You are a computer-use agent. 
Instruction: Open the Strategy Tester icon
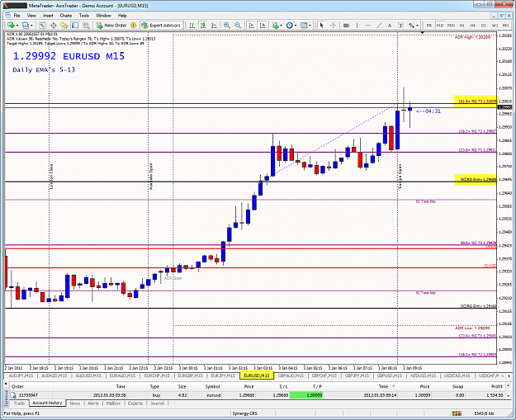86,26
